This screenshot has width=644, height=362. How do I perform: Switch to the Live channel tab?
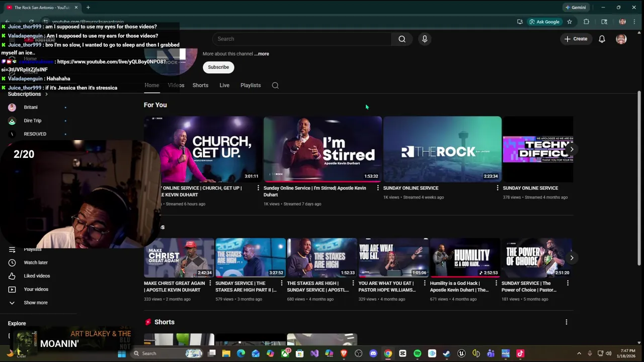[x=224, y=85]
